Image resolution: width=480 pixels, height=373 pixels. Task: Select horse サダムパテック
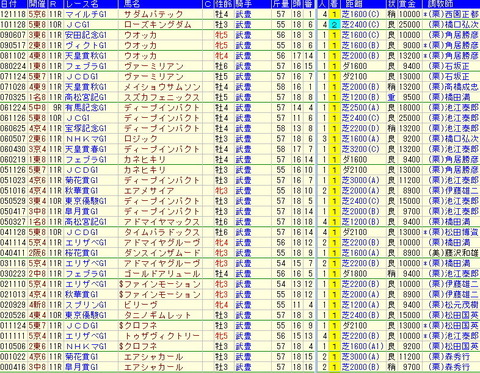click(153, 14)
